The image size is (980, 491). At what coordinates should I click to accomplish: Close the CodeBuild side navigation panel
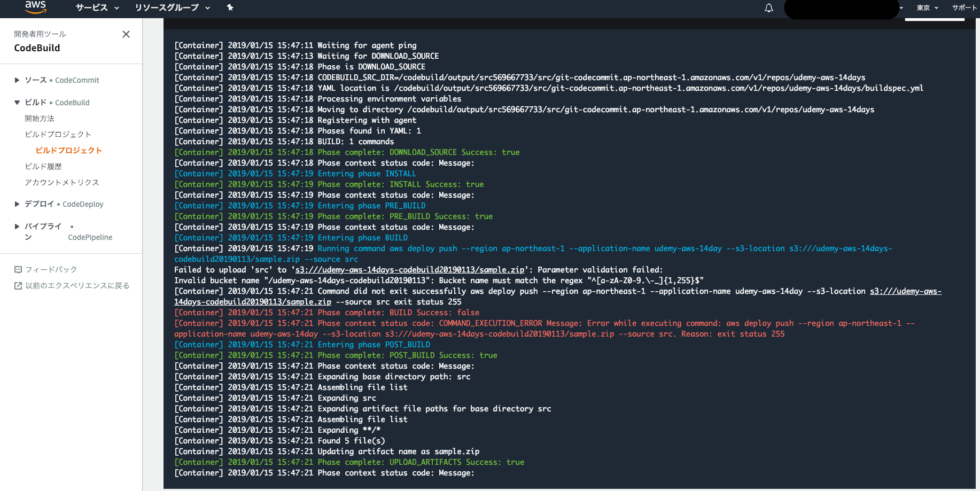click(126, 34)
